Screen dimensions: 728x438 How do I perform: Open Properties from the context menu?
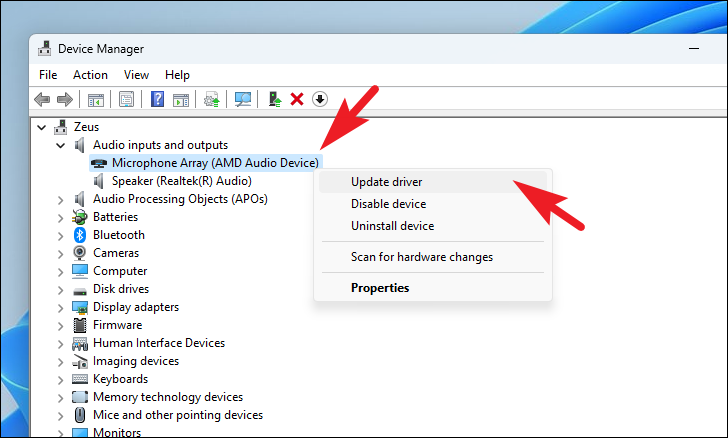tap(379, 288)
